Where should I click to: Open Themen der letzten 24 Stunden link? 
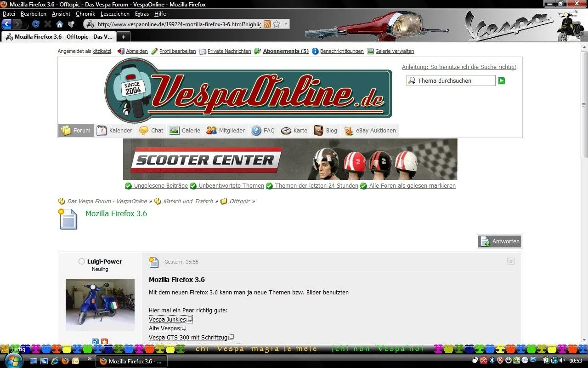click(317, 186)
